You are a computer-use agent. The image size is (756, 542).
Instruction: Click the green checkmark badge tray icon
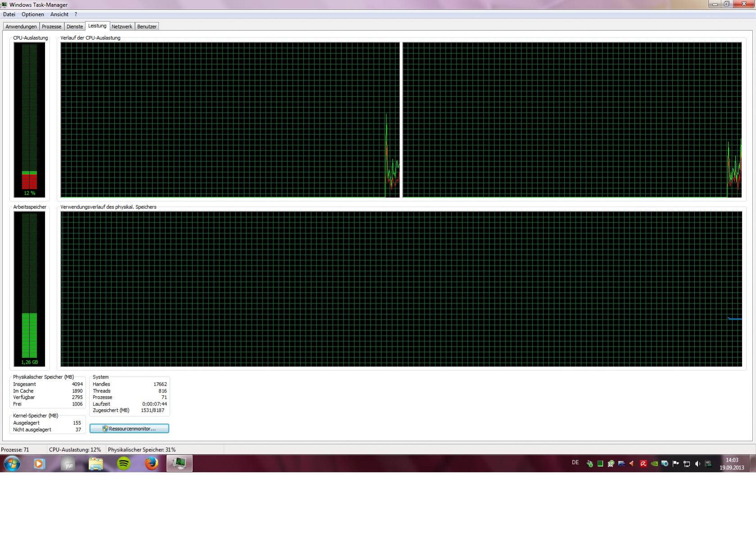coord(611,464)
